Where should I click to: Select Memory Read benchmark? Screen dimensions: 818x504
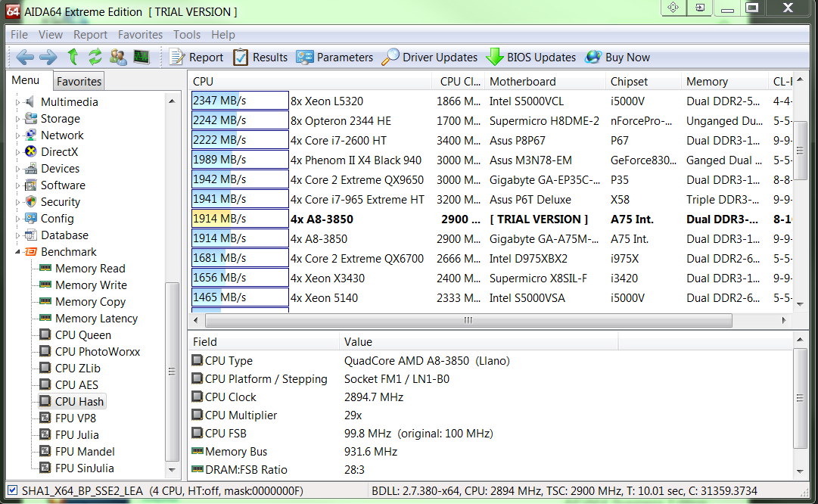tap(90, 268)
